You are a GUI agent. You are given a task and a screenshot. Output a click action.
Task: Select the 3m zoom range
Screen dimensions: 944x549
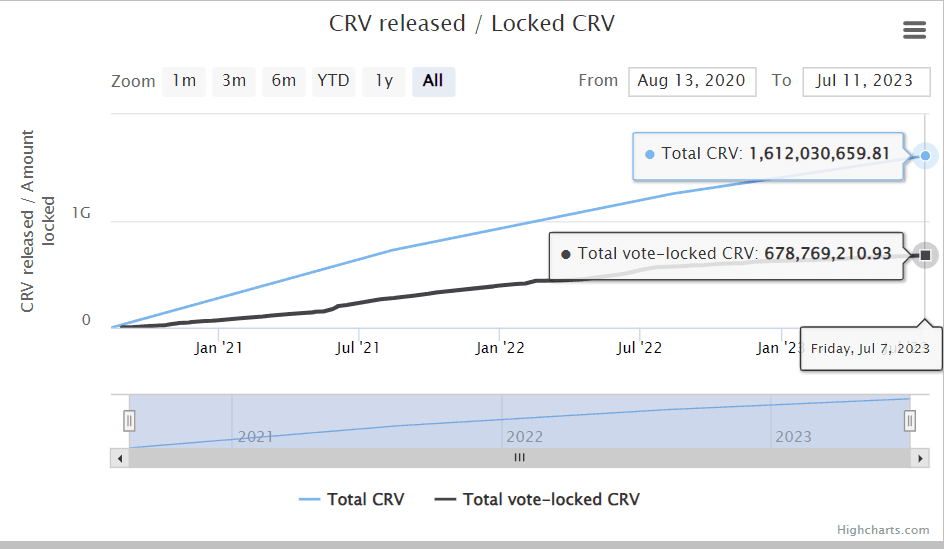click(234, 81)
